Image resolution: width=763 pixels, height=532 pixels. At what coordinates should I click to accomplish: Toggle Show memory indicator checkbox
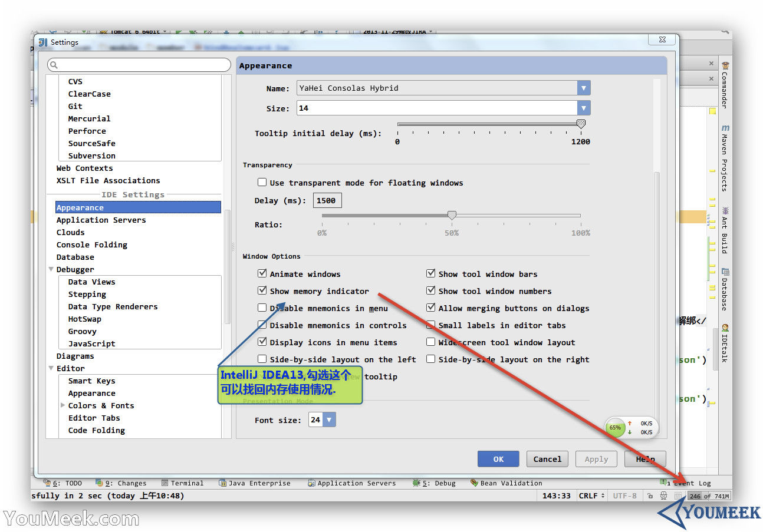pos(262,291)
